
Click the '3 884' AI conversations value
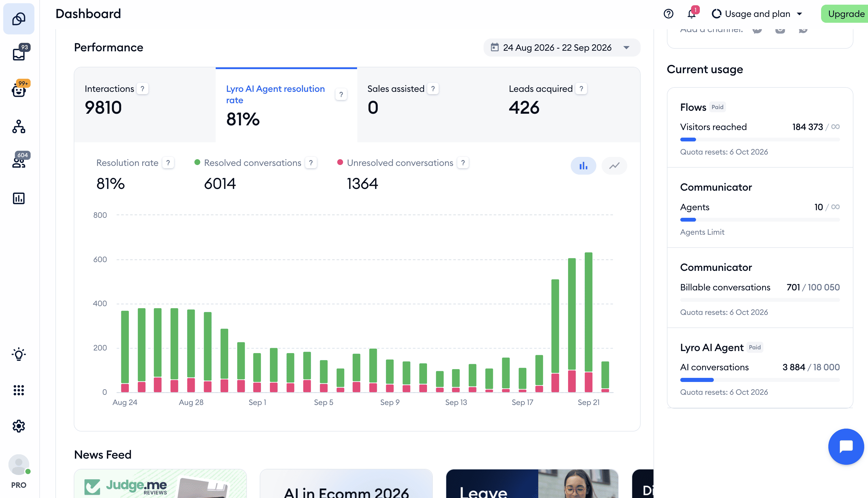(x=794, y=367)
